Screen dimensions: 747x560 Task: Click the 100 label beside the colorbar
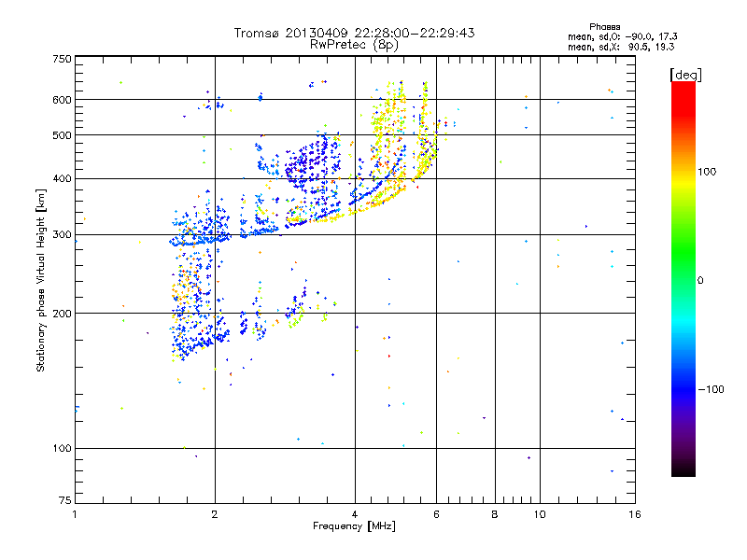[x=707, y=172]
